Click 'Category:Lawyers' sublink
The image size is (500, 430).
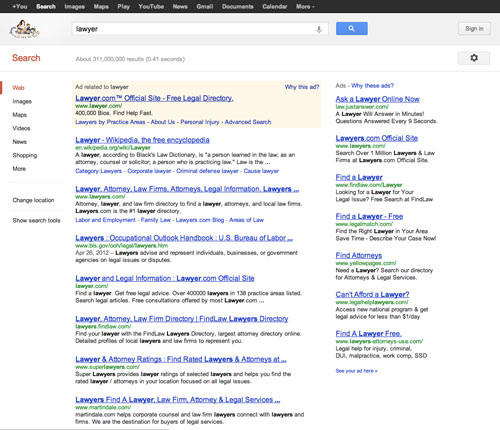99,171
